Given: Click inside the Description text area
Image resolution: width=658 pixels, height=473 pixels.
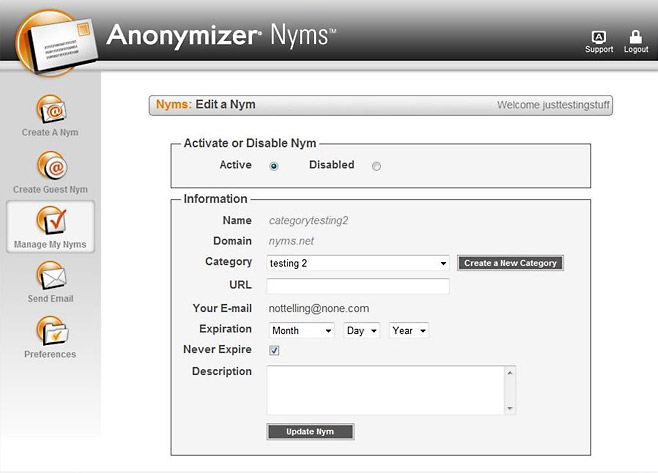Looking at the screenshot, I should coord(385,389).
